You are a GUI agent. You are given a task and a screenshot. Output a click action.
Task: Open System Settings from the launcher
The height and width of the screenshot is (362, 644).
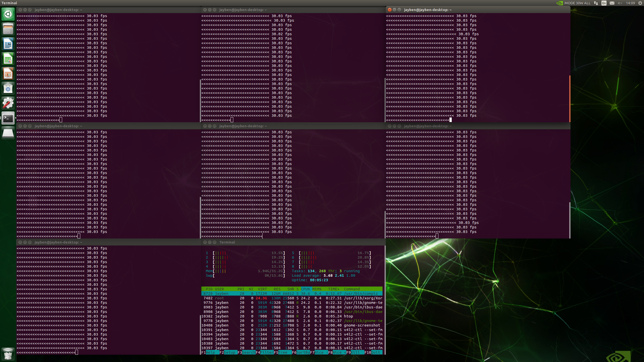(x=8, y=103)
